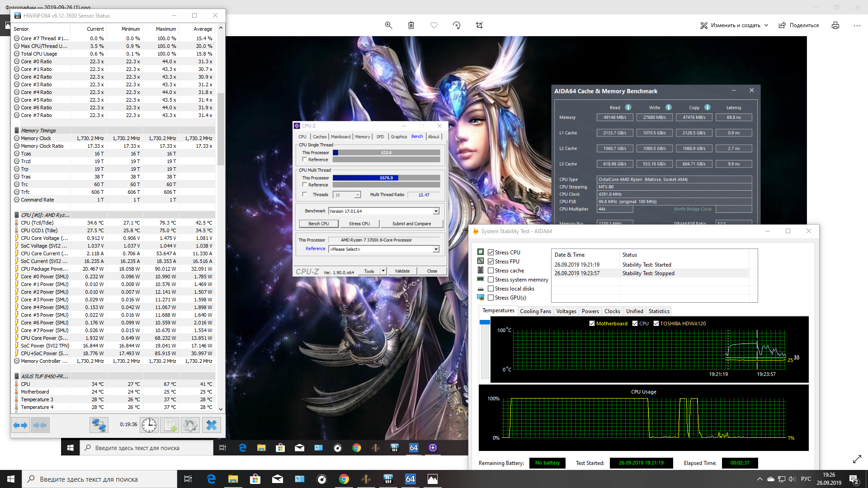Click the heart favorite icon
868x488 pixels.
pos(434,25)
